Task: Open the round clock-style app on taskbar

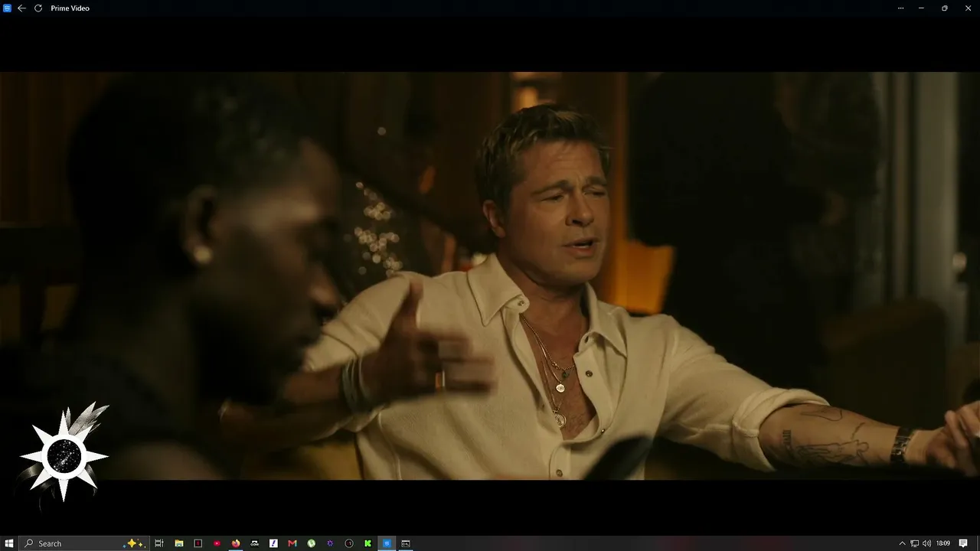Action: 349,543
